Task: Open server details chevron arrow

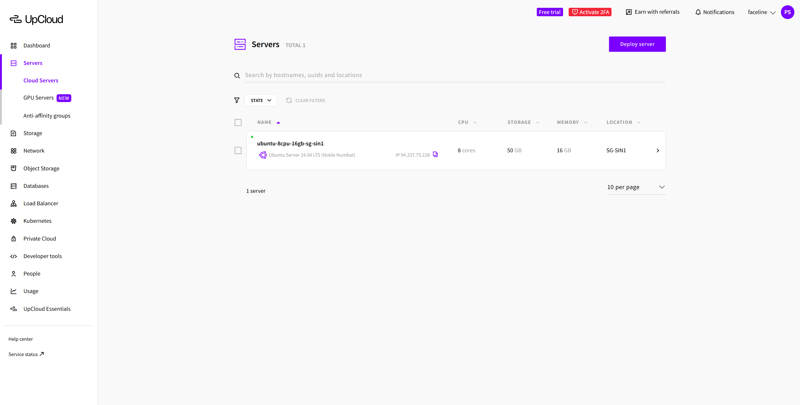Action: [658, 150]
